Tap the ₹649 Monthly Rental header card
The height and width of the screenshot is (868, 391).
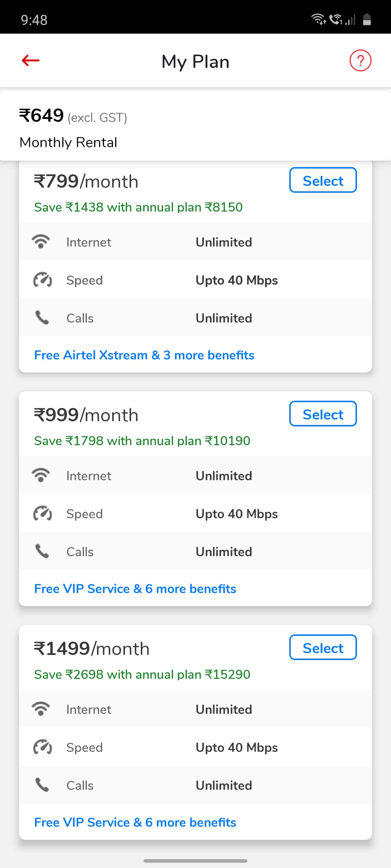coord(195,127)
